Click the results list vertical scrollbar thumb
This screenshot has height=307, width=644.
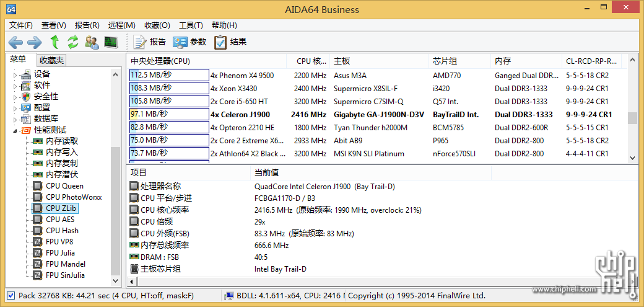pos(632,118)
